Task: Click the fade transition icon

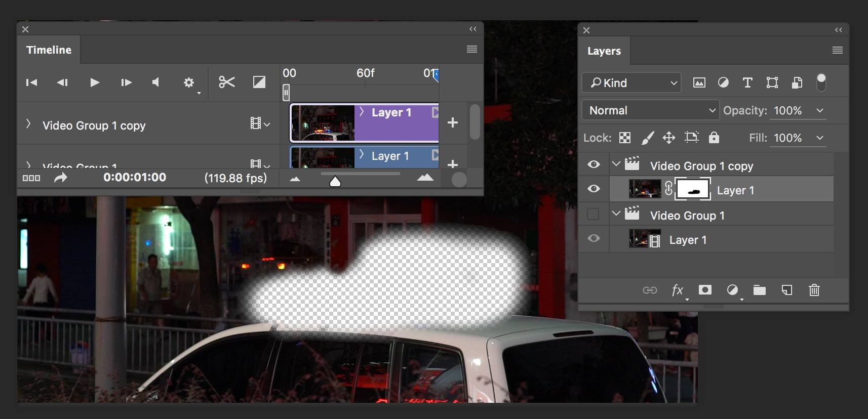Action: point(259,82)
